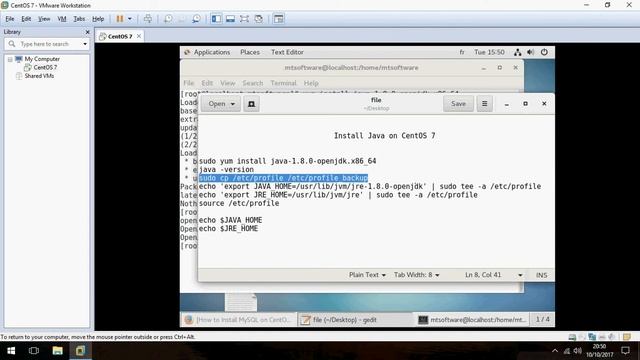The width and height of the screenshot is (640, 360).
Task: Click the 'sudo yum install java-1.8.0-openjdk' line
Action: (287, 161)
